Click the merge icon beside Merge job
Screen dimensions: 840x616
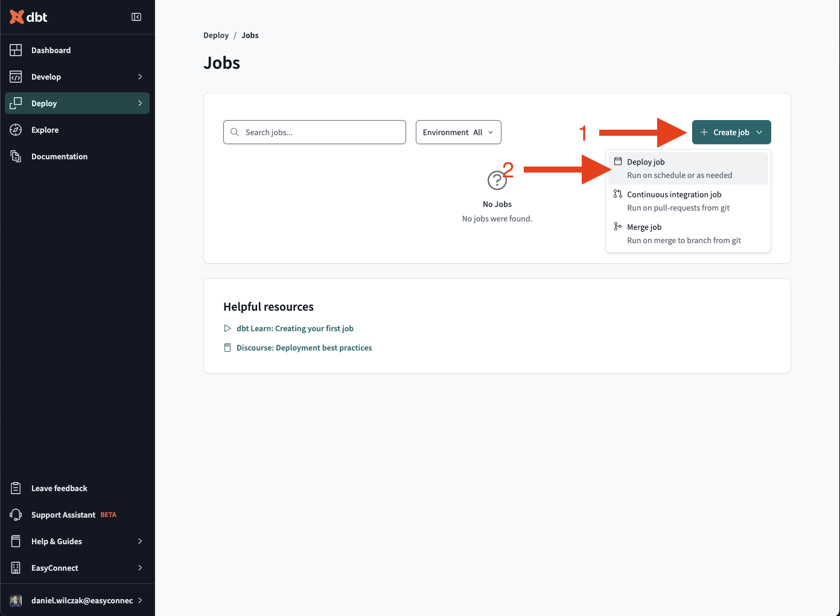[618, 226]
